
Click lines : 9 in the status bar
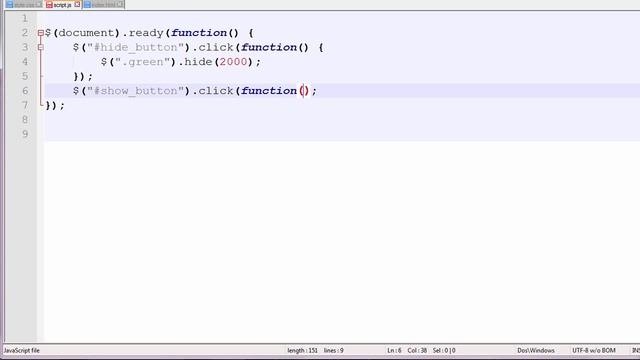(333, 350)
